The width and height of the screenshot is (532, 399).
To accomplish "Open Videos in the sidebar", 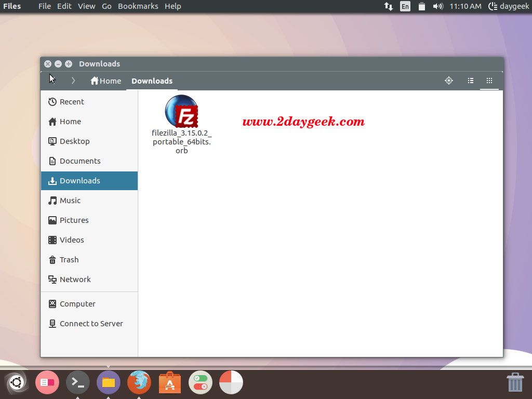I will [89, 240].
